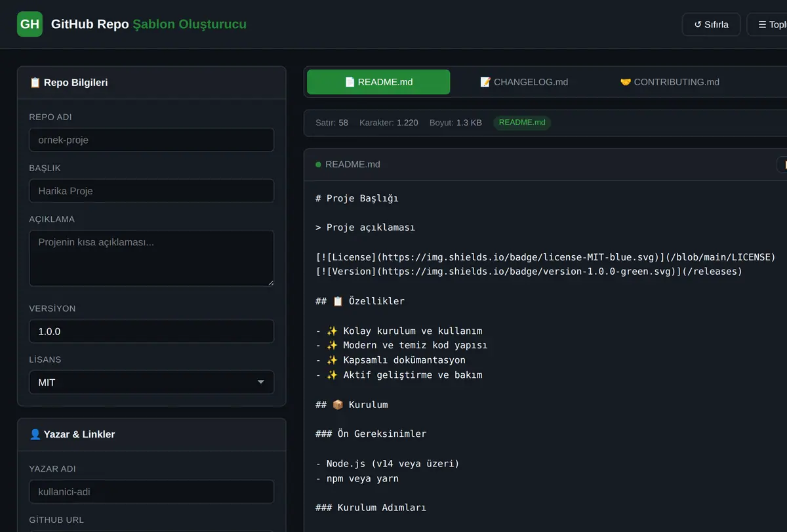Click the Yazar & Linkler panel heading
The image size is (787, 532).
point(72,434)
